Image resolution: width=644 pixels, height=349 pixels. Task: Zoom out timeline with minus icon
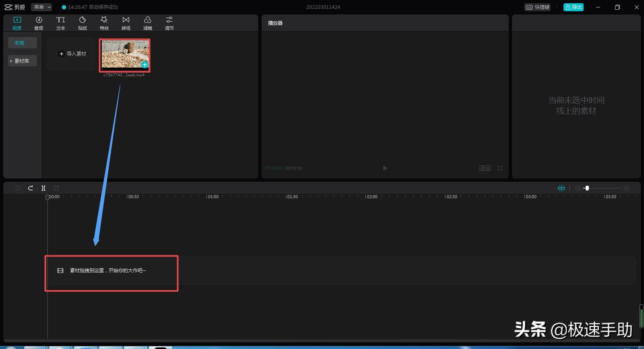click(578, 188)
